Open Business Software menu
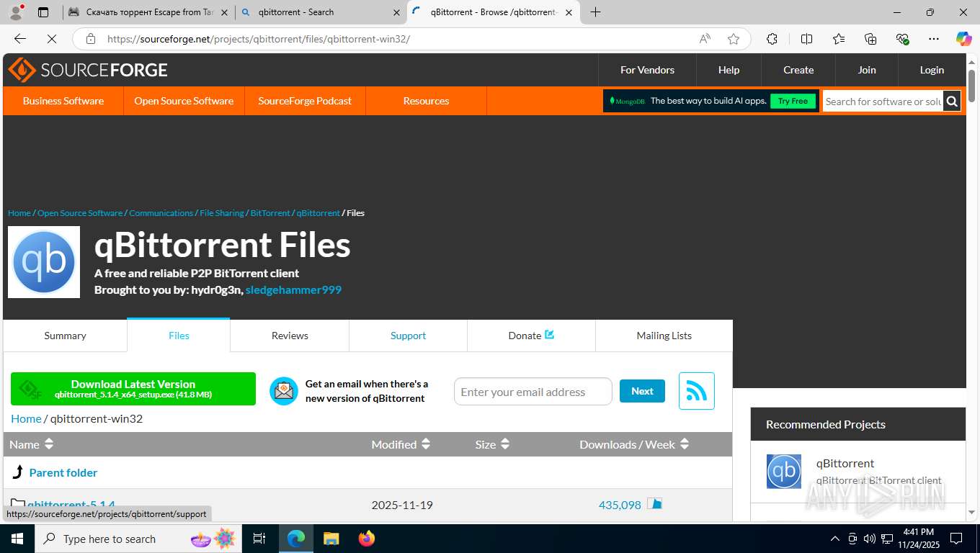Screen dimensions: 980x553 (63, 101)
